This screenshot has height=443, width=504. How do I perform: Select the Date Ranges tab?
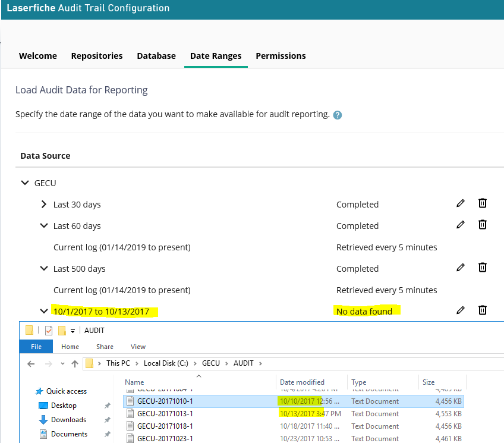[216, 56]
